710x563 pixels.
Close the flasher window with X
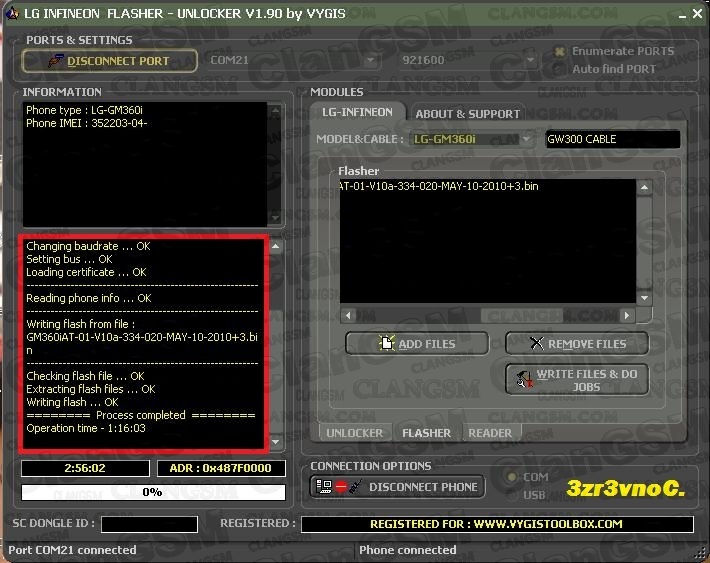(695, 13)
